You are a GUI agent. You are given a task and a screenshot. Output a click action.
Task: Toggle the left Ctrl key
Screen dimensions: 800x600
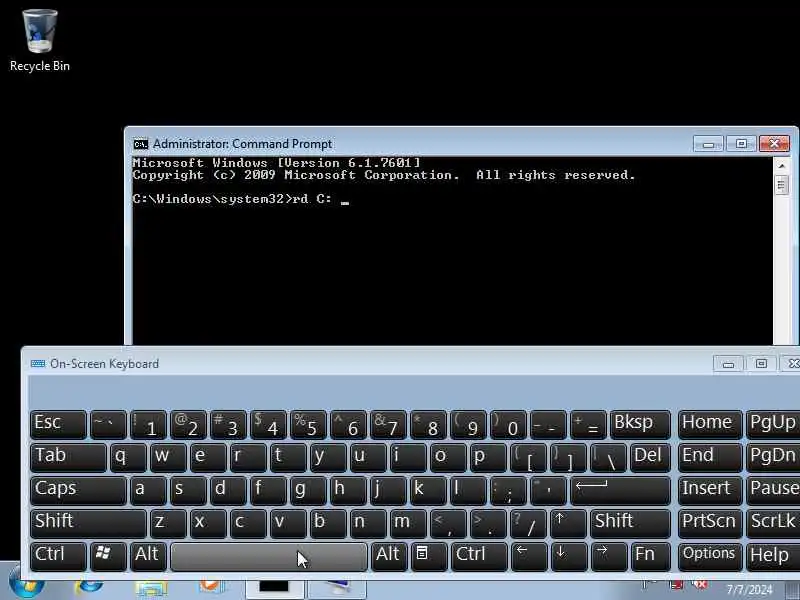pyautogui.click(x=58, y=556)
